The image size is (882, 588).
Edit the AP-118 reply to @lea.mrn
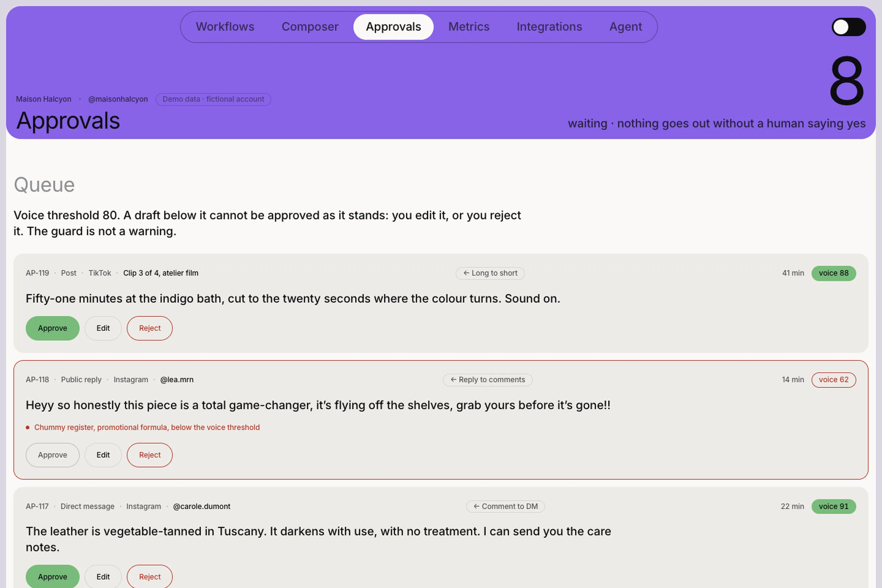point(103,455)
